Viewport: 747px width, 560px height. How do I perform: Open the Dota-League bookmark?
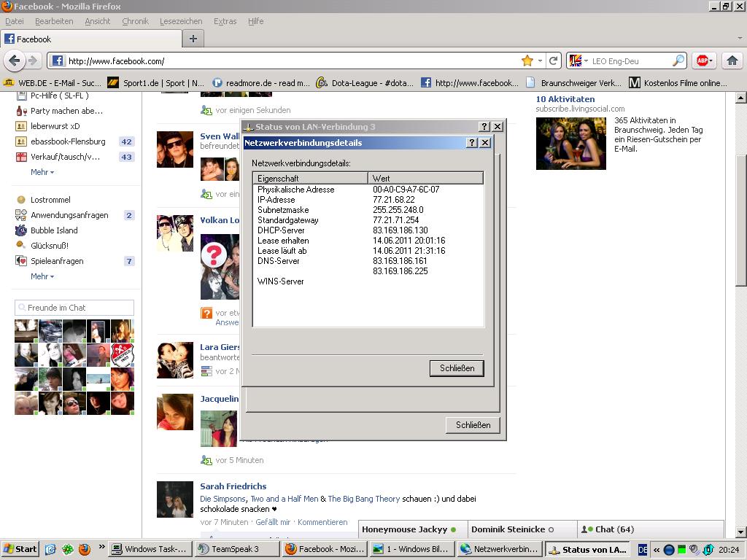click(x=365, y=83)
